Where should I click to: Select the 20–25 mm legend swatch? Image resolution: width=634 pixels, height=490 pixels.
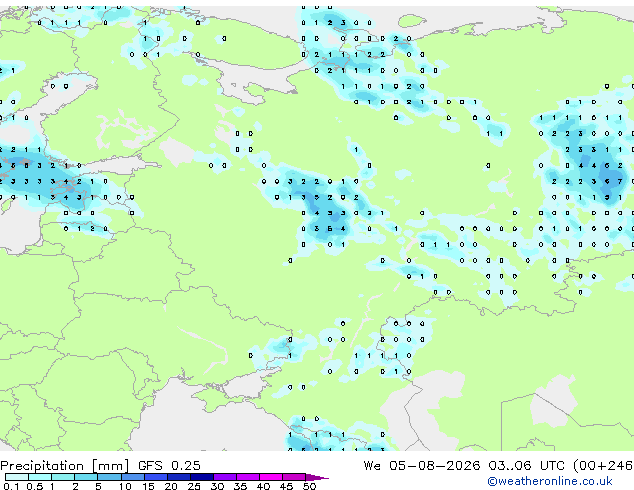[x=179, y=477]
